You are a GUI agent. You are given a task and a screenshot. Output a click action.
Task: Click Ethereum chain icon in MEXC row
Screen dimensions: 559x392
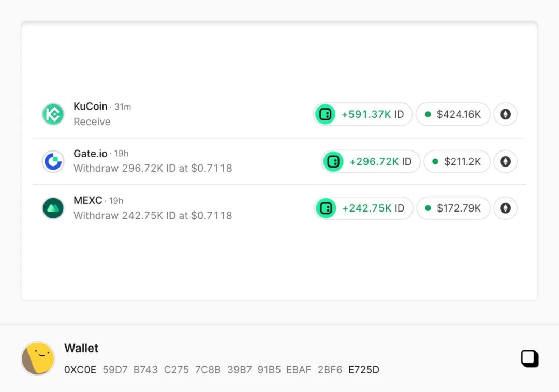[x=505, y=208]
